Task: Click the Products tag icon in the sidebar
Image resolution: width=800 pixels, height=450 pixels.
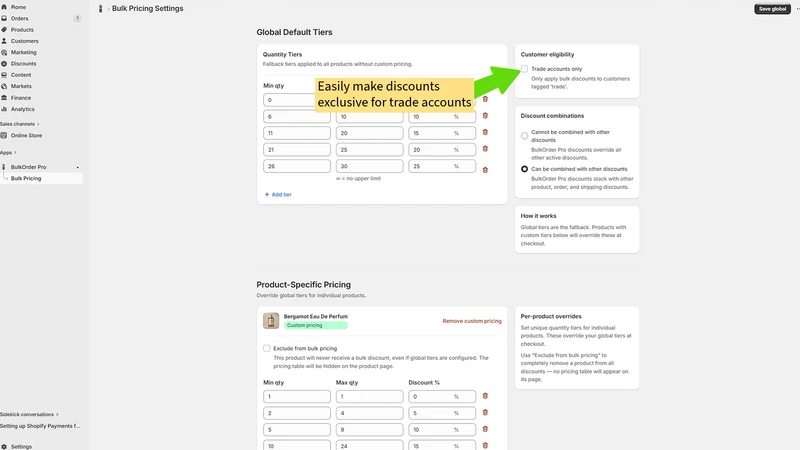Action: [x=4, y=30]
